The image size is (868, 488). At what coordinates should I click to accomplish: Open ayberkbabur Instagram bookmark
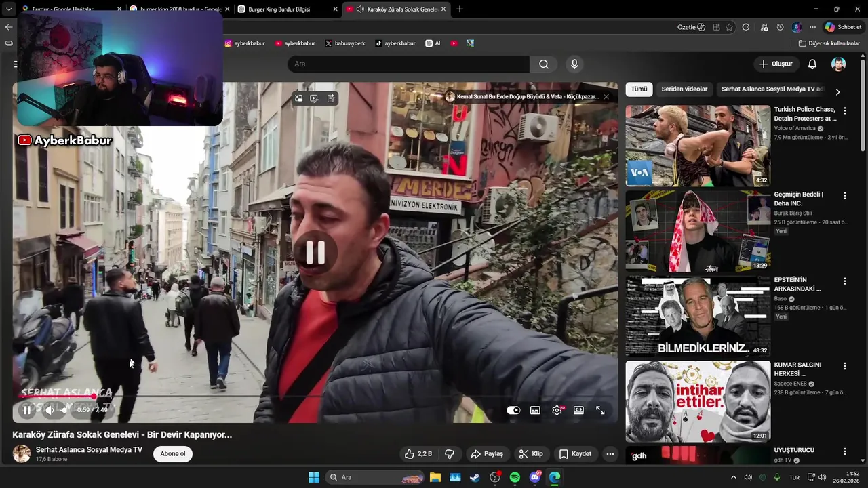[245, 43]
